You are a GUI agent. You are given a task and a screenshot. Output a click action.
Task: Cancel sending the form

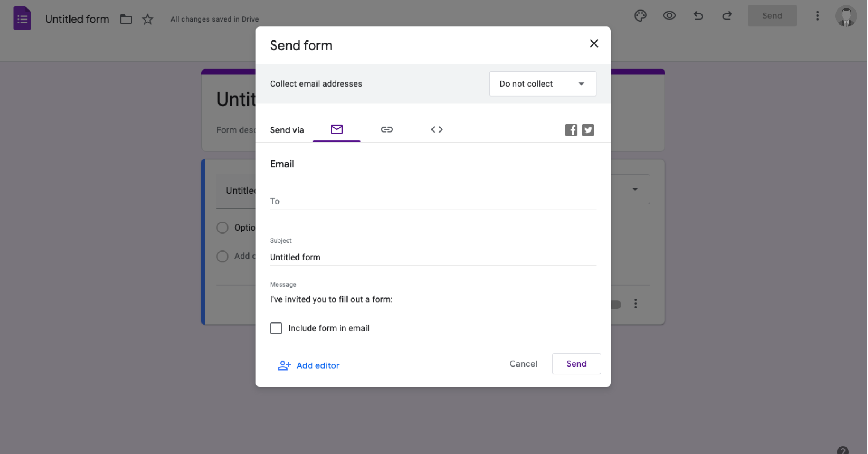click(x=523, y=364)
